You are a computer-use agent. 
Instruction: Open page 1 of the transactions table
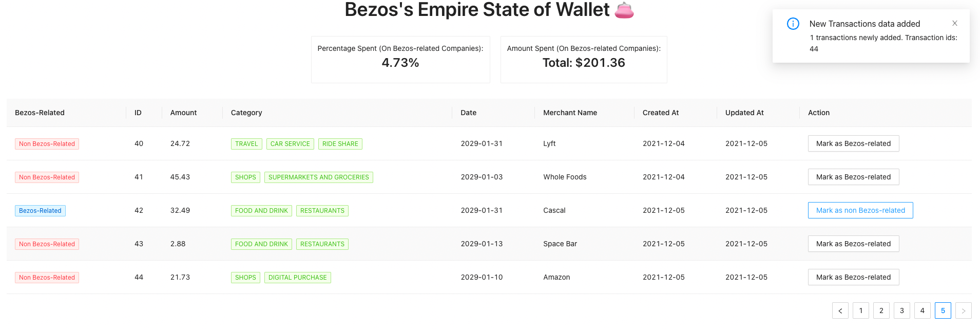click(860, 310)
